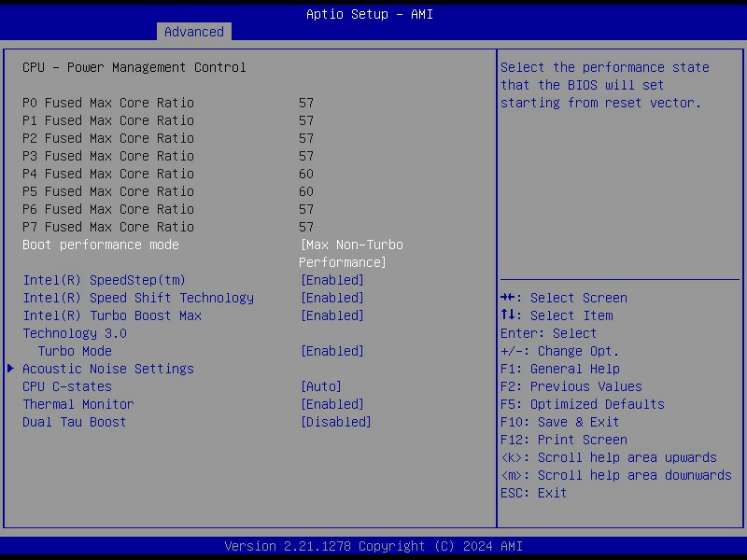
Task: Toggle the Thermal Monitor Enabled value
Action: pyautogui.click(x=331, y=404)
